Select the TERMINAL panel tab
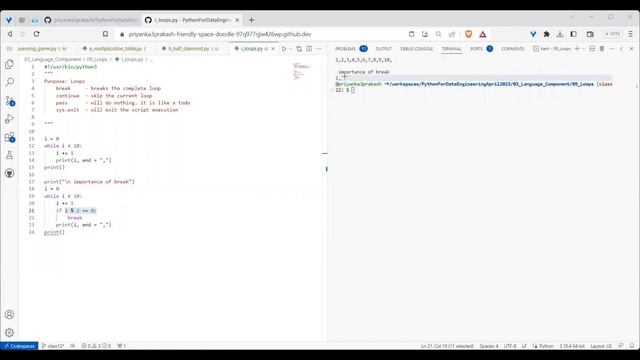This screenshot has width=640, height=360. click(x=451, y=49)
